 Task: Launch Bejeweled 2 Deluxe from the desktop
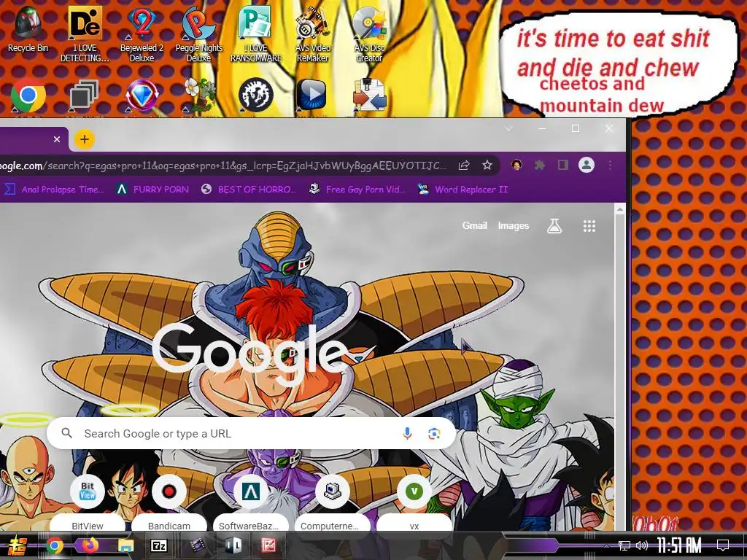coord(142,34)
